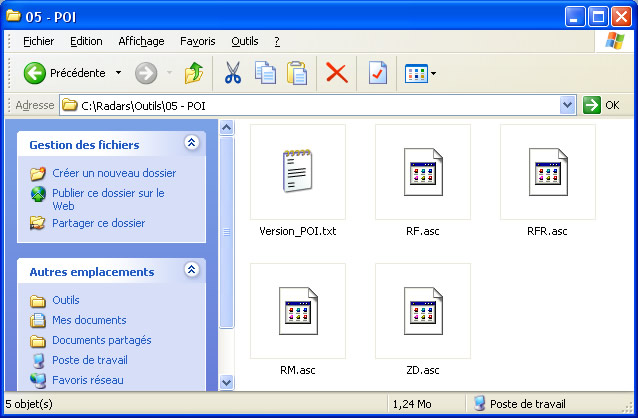Open Favoris réseau link
638x418 pixels.
point(88,380)
